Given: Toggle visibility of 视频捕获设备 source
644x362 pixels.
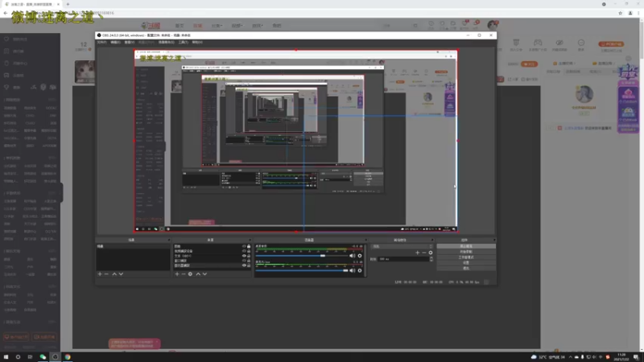Looking at the screenshot, I should (x=244, y=251).
